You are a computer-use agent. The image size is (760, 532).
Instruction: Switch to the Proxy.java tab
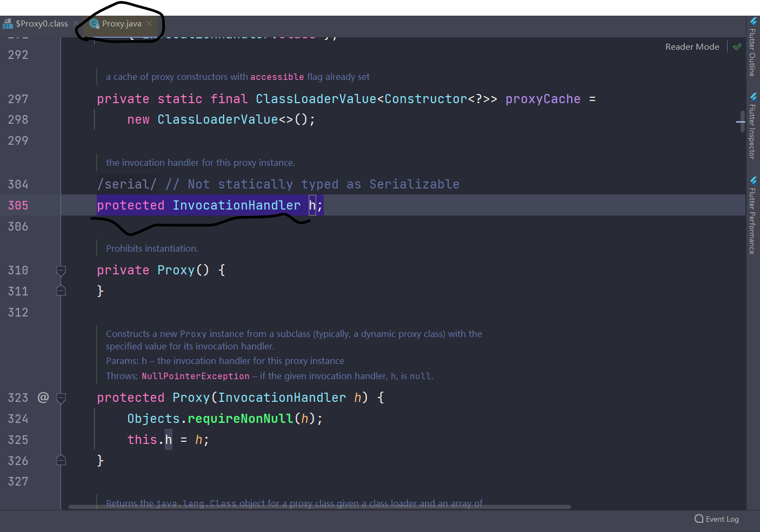coord(122,24)
